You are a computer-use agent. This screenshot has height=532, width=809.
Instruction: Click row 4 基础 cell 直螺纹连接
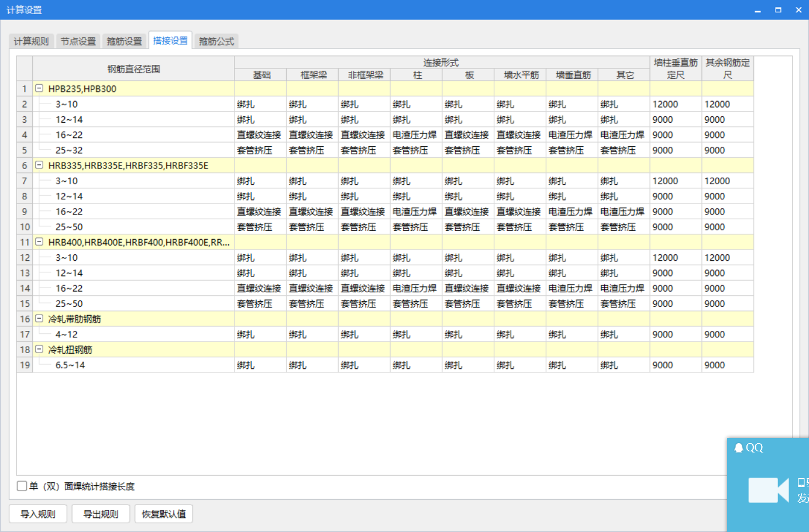coord(260,134)
